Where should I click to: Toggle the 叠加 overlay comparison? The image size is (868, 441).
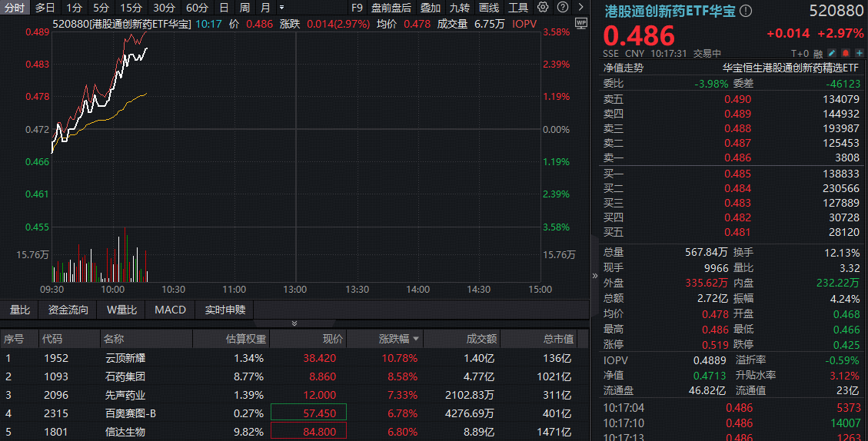[x=430, y=8]
